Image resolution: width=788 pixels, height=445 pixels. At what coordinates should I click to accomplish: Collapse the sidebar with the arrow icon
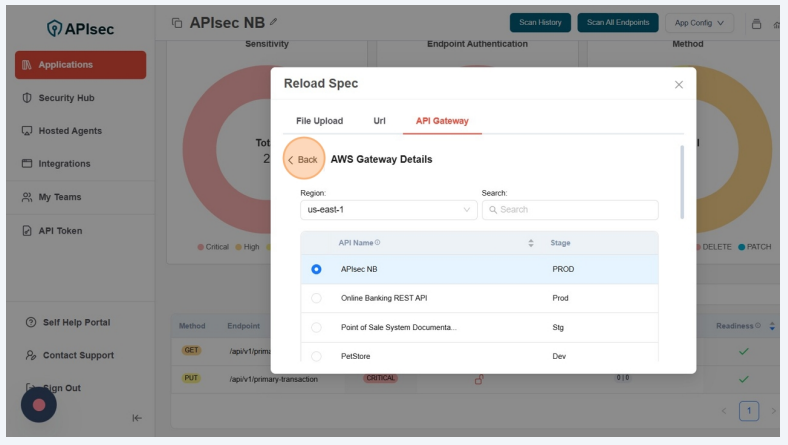pos(137,418)
